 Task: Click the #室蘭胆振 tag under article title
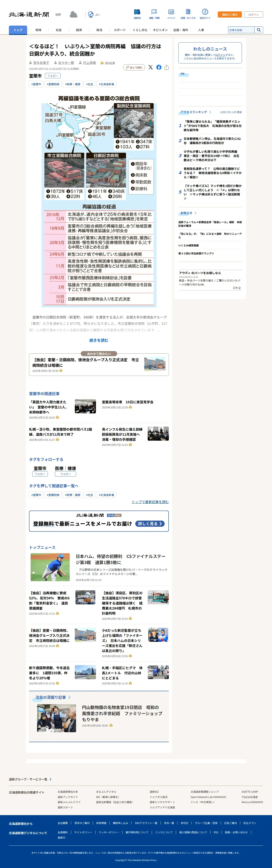click(x=53, y=84)
